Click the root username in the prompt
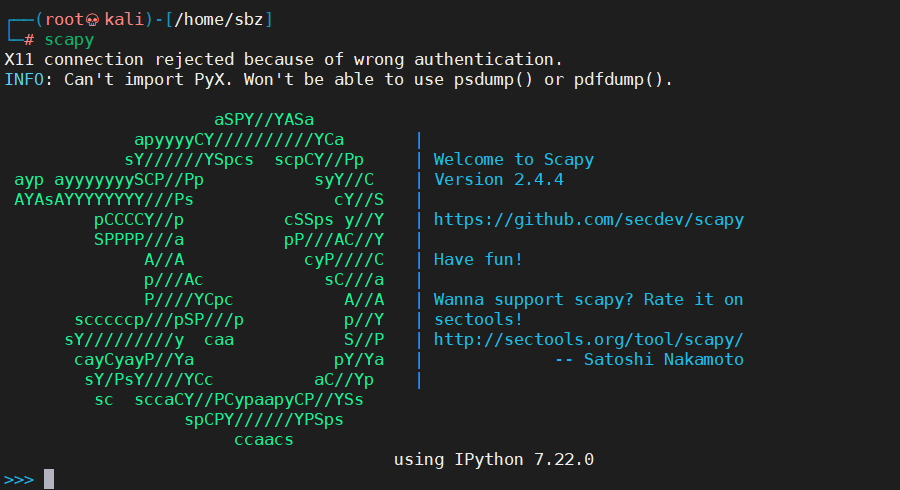Image resolution: width=900 pixels, height=490 pixels. [64, 20]
